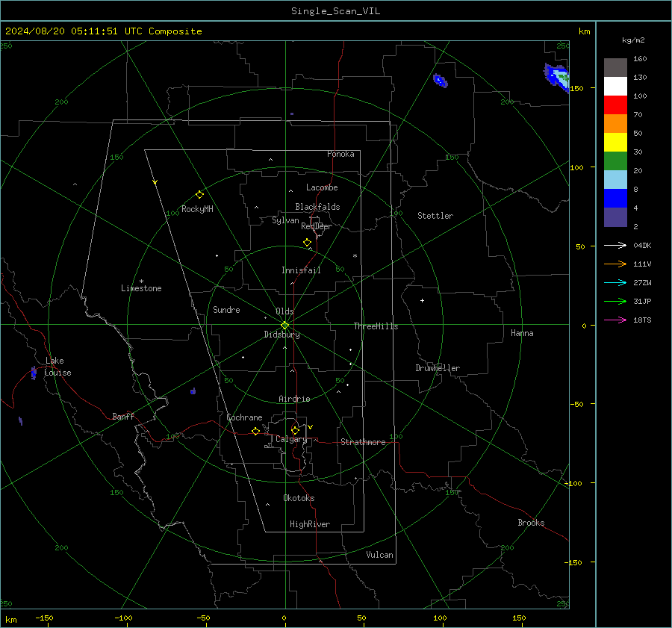Click the orange 111V arrow legend icon
Screen dimensions: 672x628
(615, 264)
